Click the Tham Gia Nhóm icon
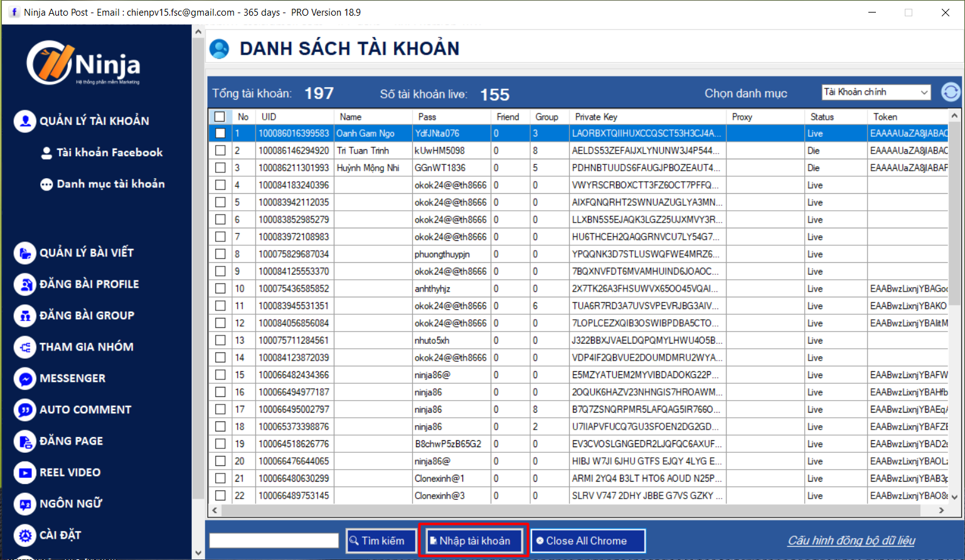Screen dimensions: 965x560 pos(24,347)
